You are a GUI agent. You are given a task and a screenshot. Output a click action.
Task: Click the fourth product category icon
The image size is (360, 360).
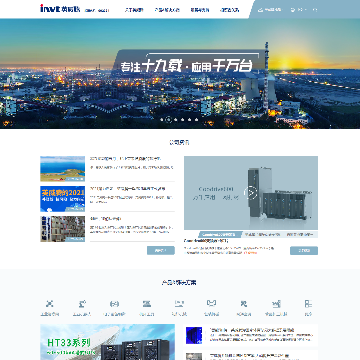coord(147,304)
